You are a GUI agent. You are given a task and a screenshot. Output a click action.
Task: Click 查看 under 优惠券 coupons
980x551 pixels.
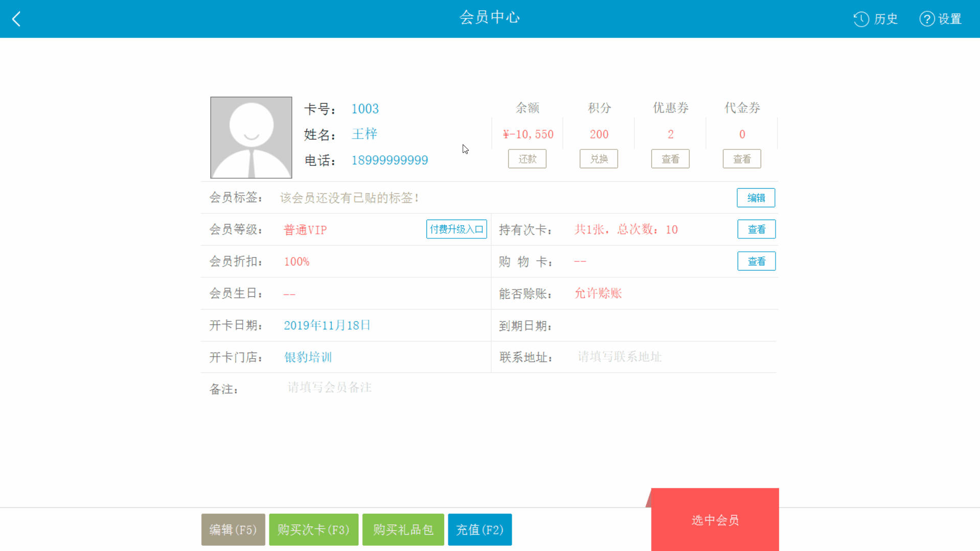pos(670,159)
